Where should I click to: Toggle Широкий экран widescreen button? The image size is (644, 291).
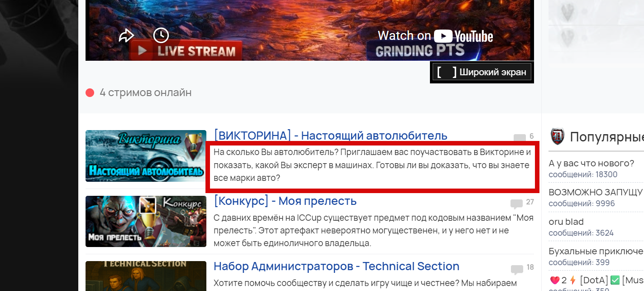click(482, 72)
